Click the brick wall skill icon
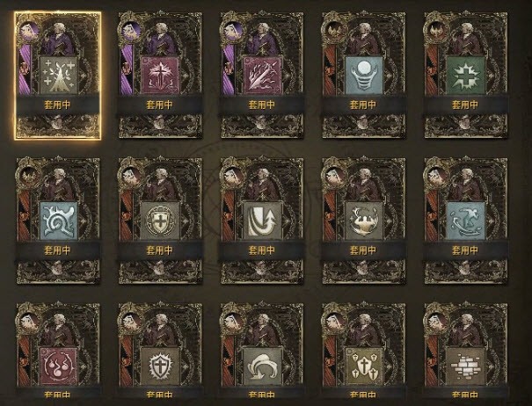Viewport: 532px width, 406px height. tap(465, 366)
